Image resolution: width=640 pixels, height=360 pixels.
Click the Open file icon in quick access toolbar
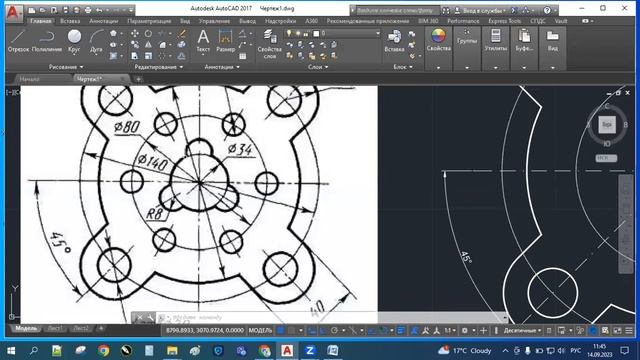[x=43, y=10]
